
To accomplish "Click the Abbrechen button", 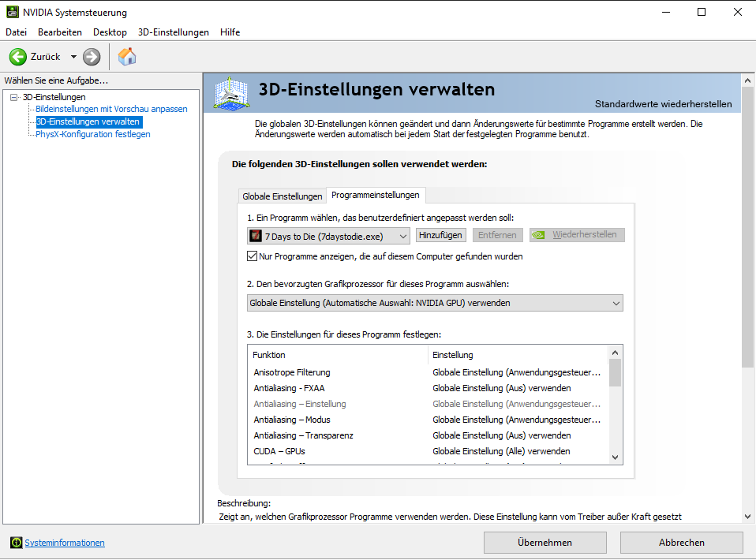I will point(681,543).
